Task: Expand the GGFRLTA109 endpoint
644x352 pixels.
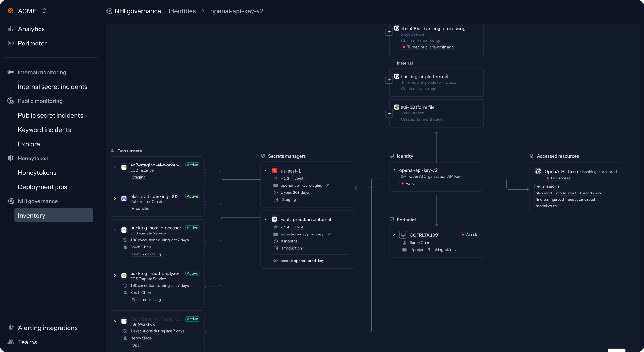Action: (394, 235)
